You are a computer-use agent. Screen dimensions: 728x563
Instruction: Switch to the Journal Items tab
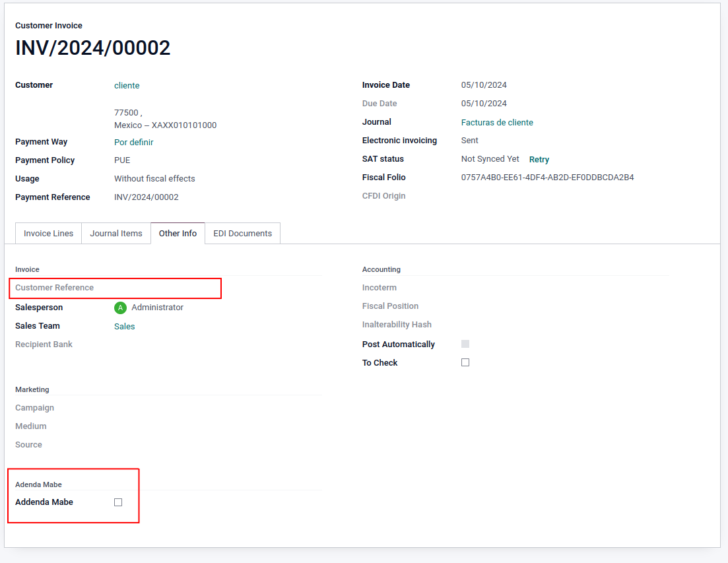(x=116, y=234)
